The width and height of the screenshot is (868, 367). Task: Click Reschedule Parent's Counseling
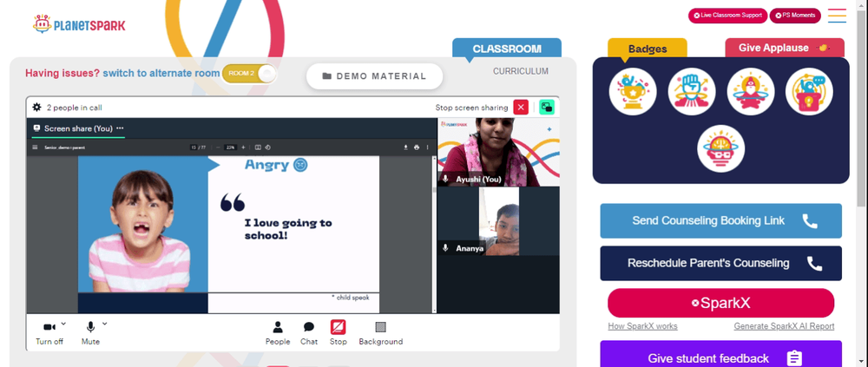pos(720,263)
